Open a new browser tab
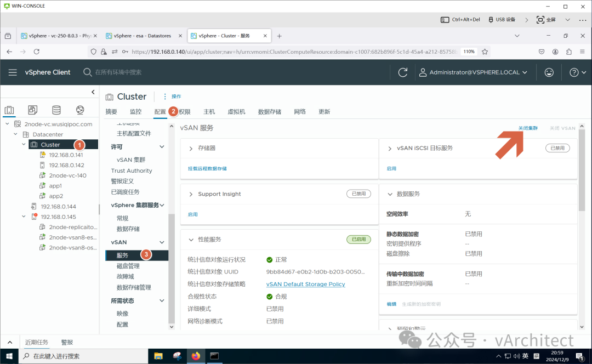The image size is (592, 364). 280,36
